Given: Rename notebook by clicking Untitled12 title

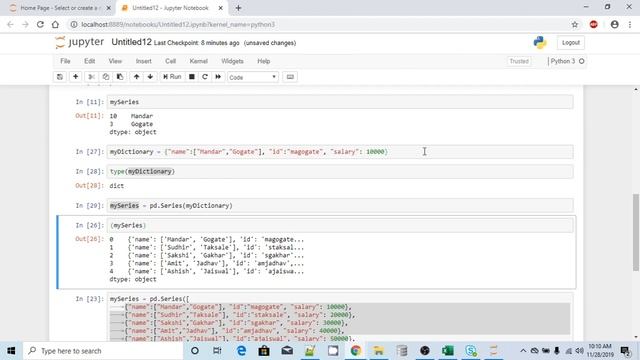Looking at the screenshot, I should click(x=131, y=42).
